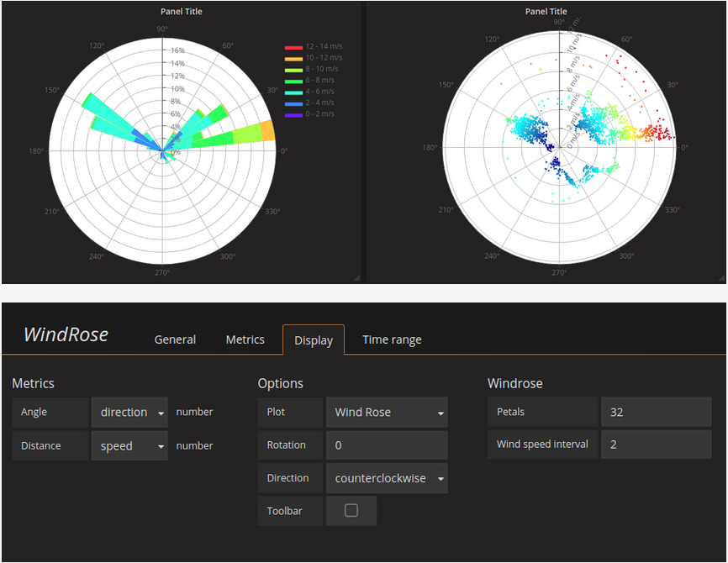Click the Rotation input field
This screenshot has width=728, height=563.
[x=387, y=445]
